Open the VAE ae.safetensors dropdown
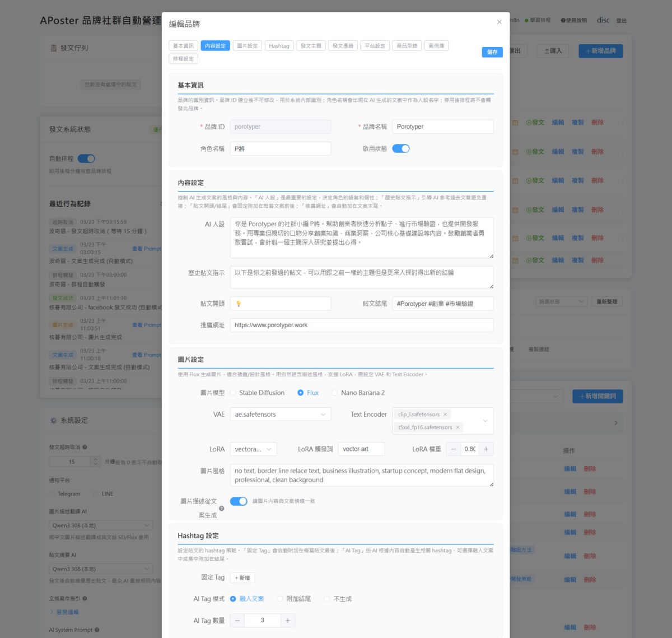672x638 pixels. (x=281, y=415)
